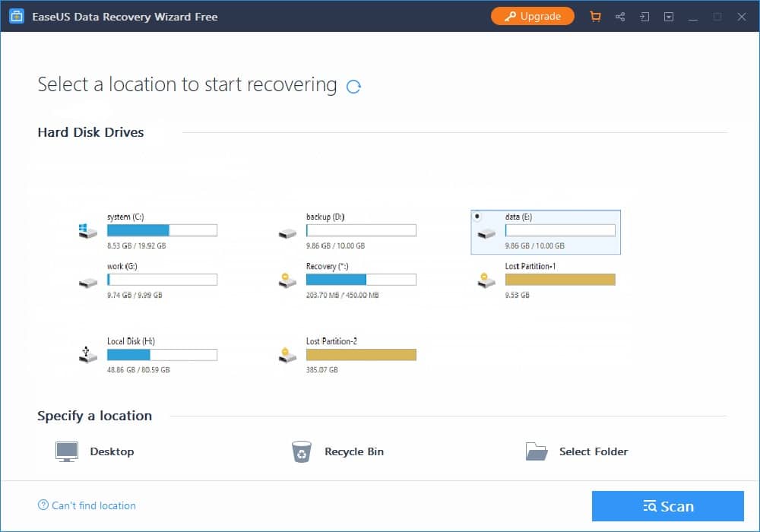Click the Lost Partition-1 yellow bar

pos(560,280)
